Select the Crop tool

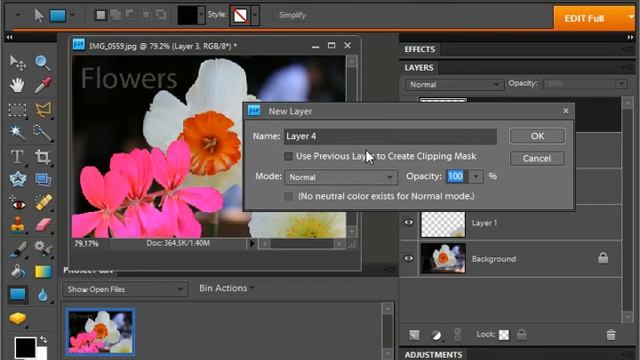[42, 157]
